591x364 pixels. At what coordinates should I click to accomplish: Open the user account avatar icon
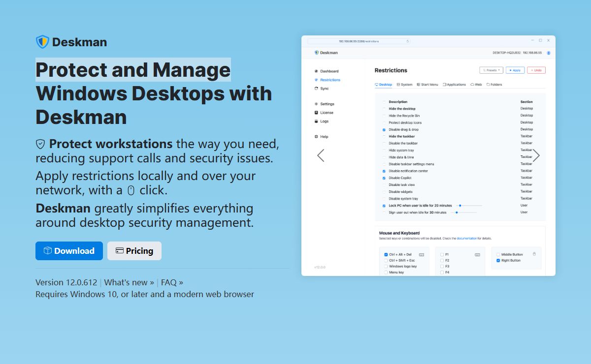click(x=549, y=53)
